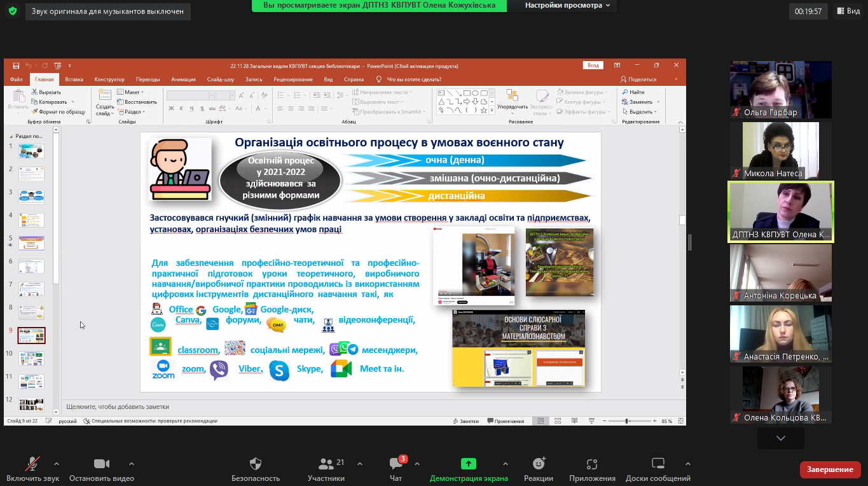This screenshot has height=486, width=868.
Task: Select the star shape in shapes gallery
Action: [483, 110]
